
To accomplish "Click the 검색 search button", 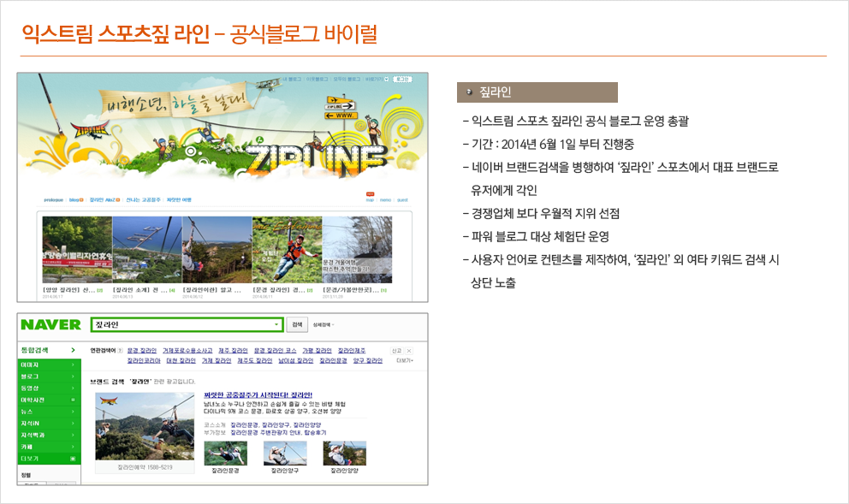I will [297, 325].
